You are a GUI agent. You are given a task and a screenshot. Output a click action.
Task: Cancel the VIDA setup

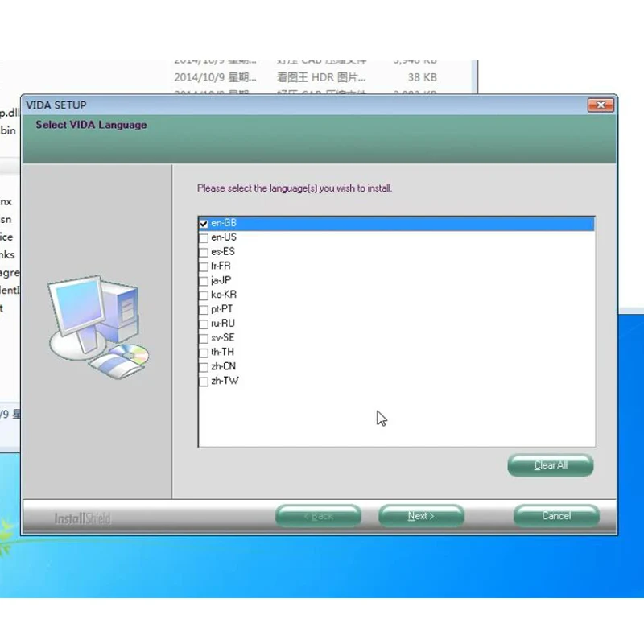point(556,516)
